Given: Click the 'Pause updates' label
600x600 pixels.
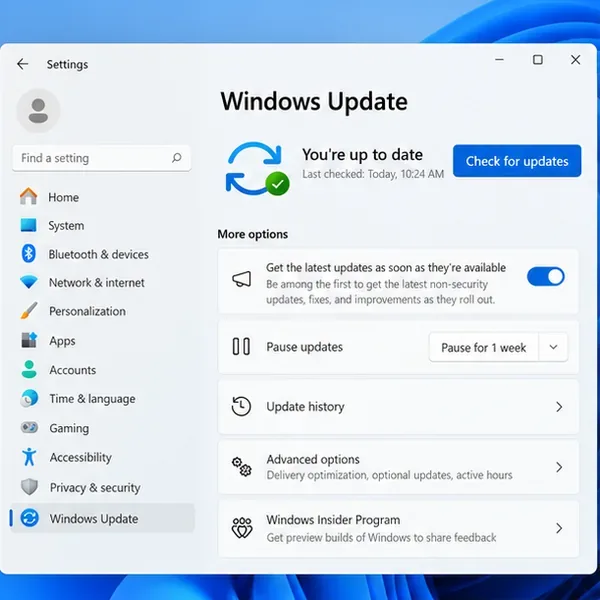Looking at the screenshot, I should pos(305,347).
